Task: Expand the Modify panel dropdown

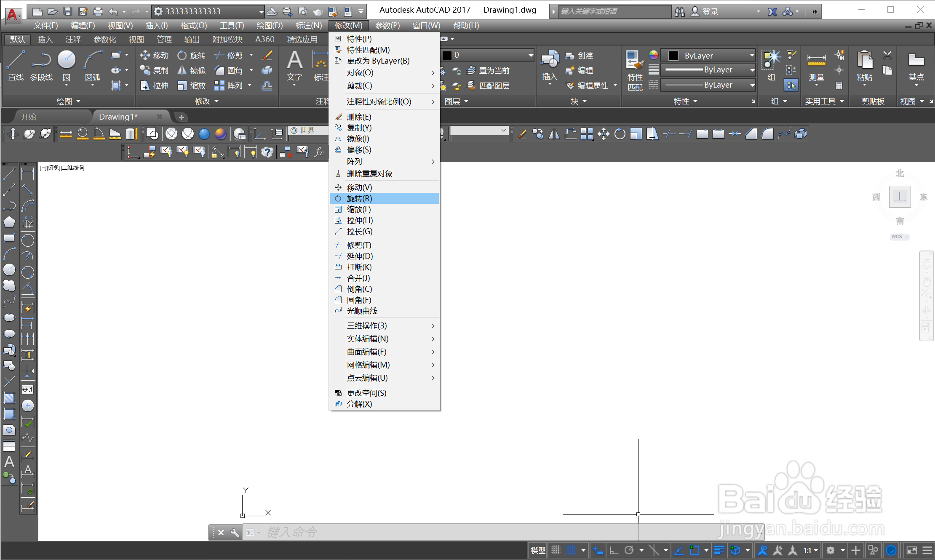Action: pos(207,101)
